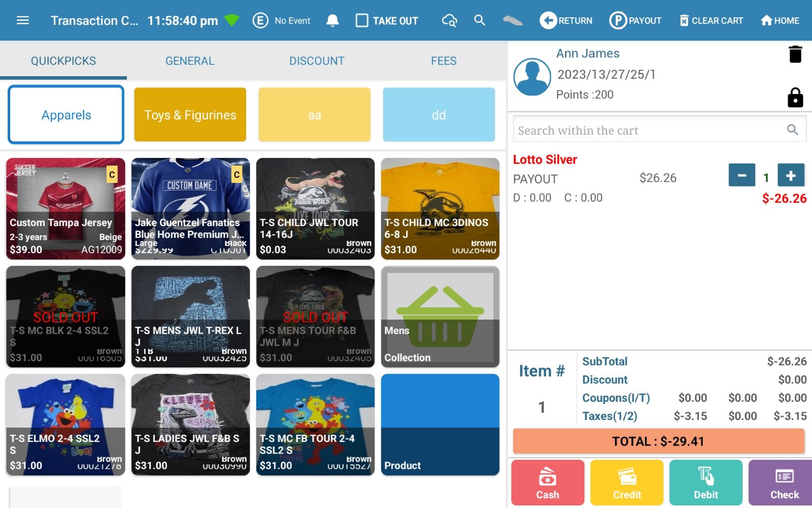Click the customer name Ann James

click(588, 53)
